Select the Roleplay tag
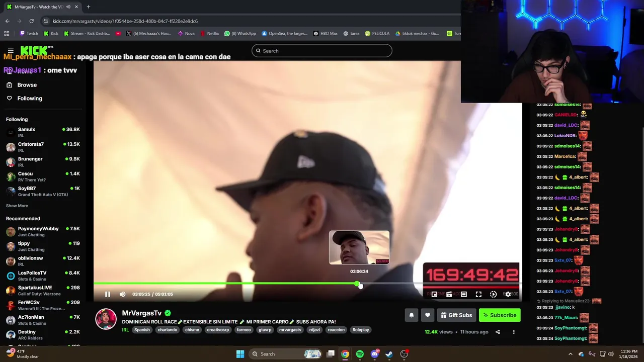 pyautogui.click(x=361, y=330)
